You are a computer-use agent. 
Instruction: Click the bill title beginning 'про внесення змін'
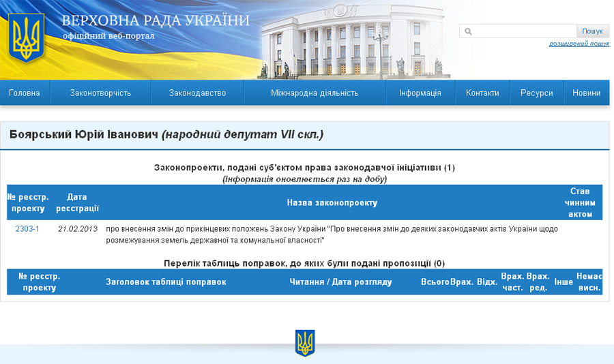pyautogui.click(x=332, y=234)
